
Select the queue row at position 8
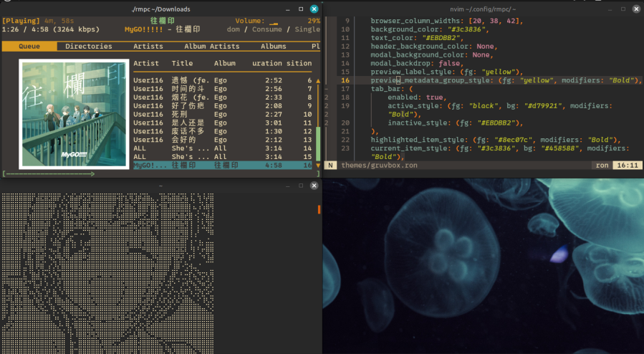223,97
